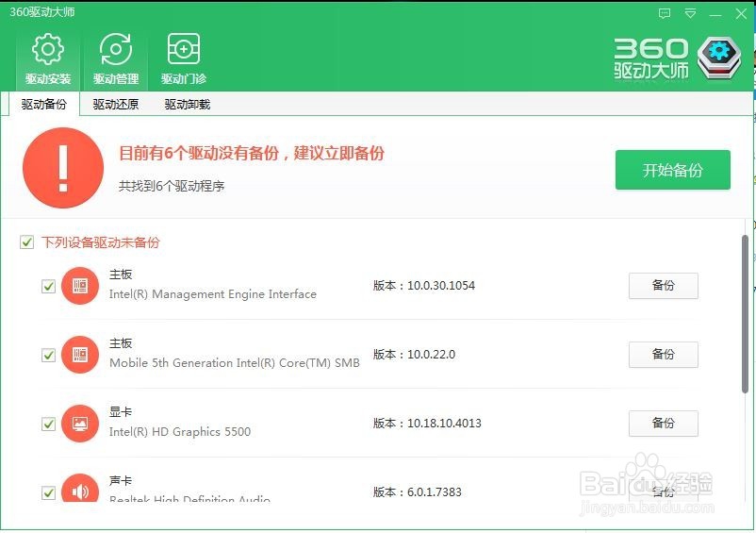This screenshot has width=756, height=533.
Task: Click version text 6.0.1.7383
Action: pos(435,492)
